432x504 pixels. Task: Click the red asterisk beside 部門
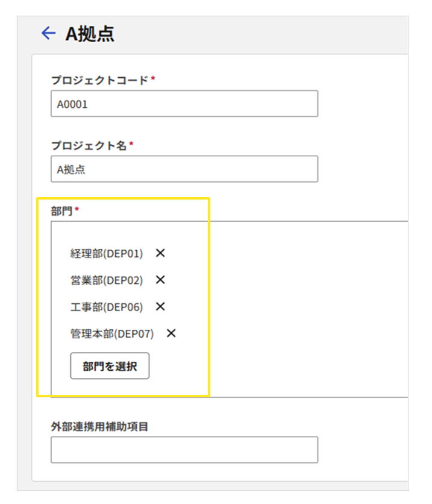77,210
